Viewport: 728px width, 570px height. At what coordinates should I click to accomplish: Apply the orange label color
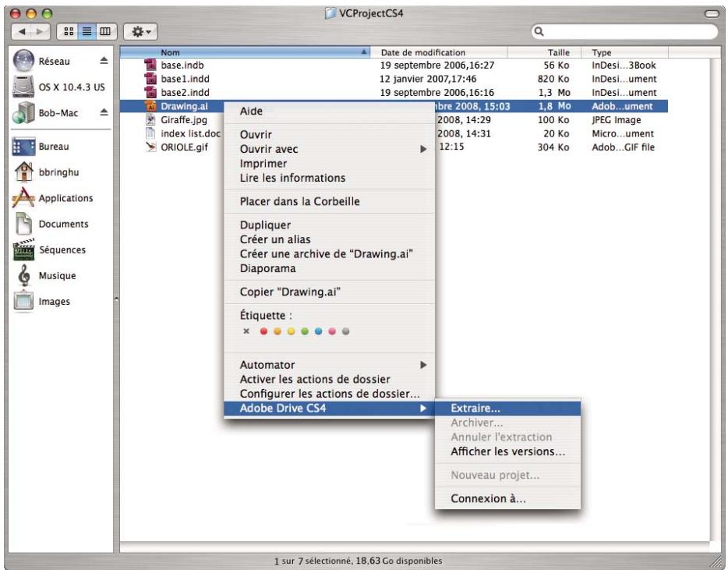coord(277,331)
